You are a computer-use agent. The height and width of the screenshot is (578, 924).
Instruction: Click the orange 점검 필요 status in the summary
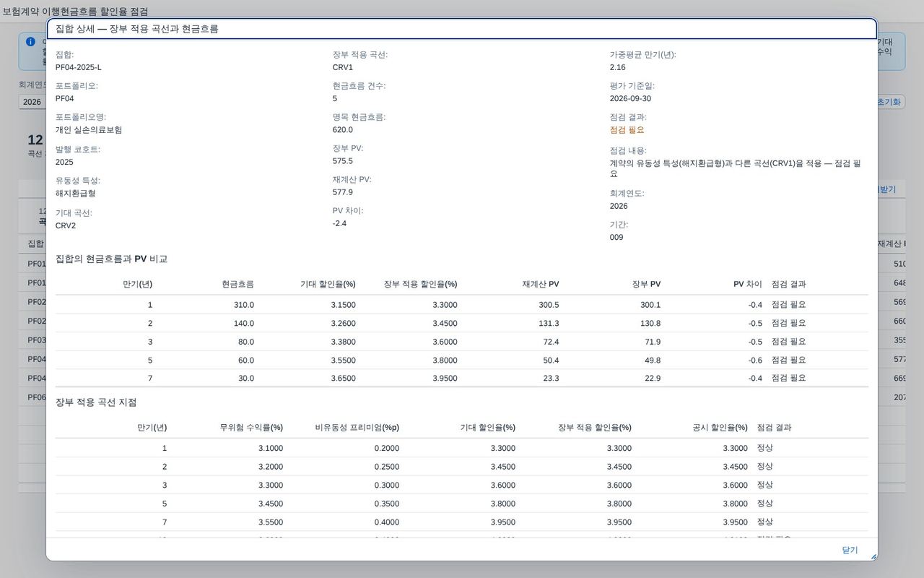[x=627, y=130]
